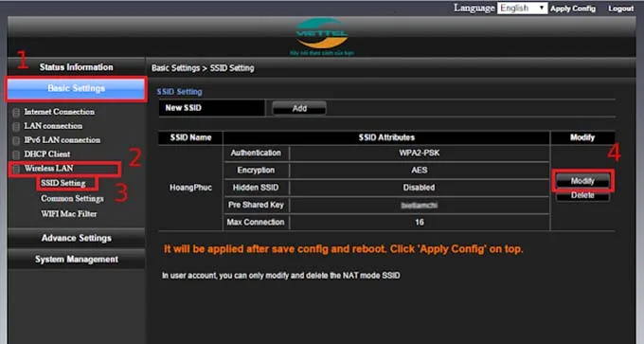644x344 pixels.
Task: Click the Encryption label cell
Action: click(x=256, y=171)
